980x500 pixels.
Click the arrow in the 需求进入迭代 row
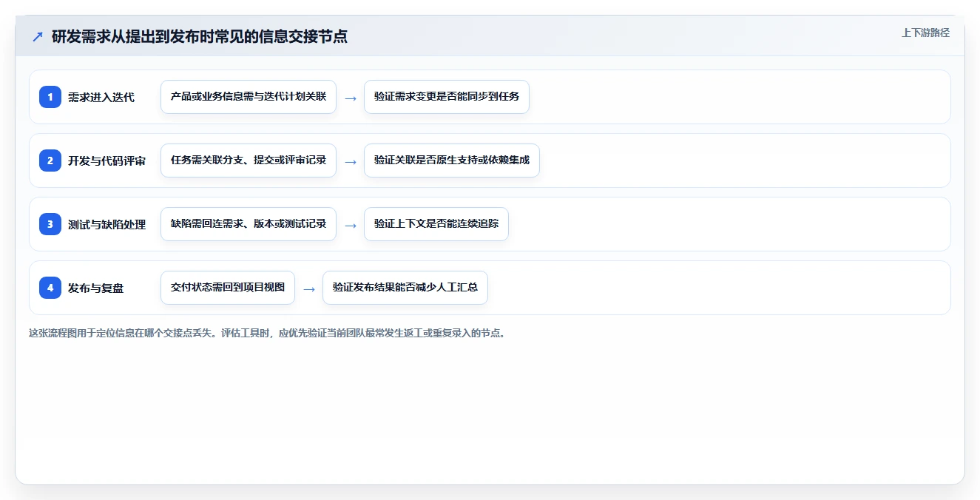[351, 98]
